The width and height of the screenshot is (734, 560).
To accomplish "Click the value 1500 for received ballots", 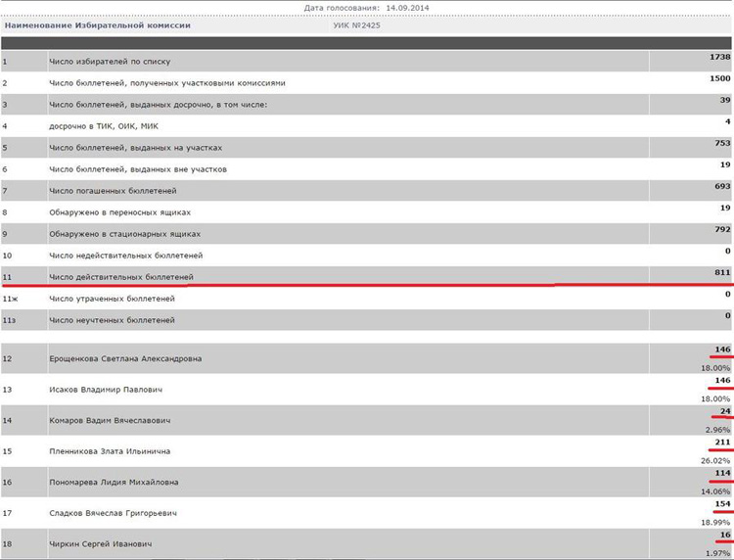I will 719,78.
